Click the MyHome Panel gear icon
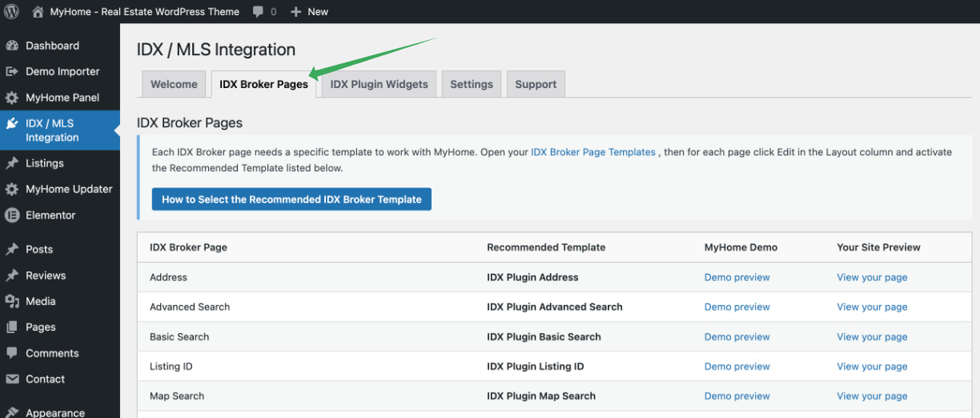 click(x=12, y=98)
